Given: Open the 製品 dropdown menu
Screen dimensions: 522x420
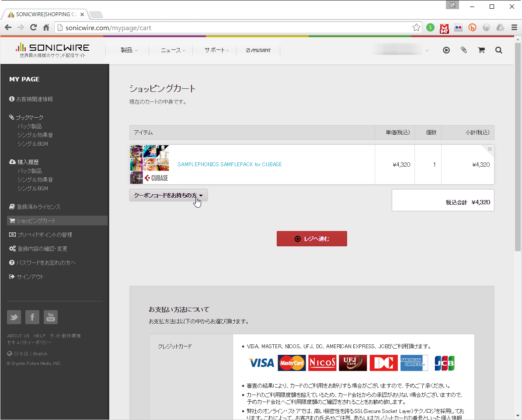Looking at the screenshot, I should pos(129,50).
